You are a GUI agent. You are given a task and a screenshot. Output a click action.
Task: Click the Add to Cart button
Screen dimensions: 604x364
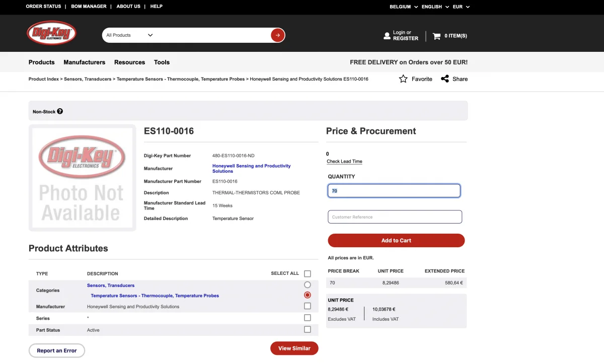point(396,241)
